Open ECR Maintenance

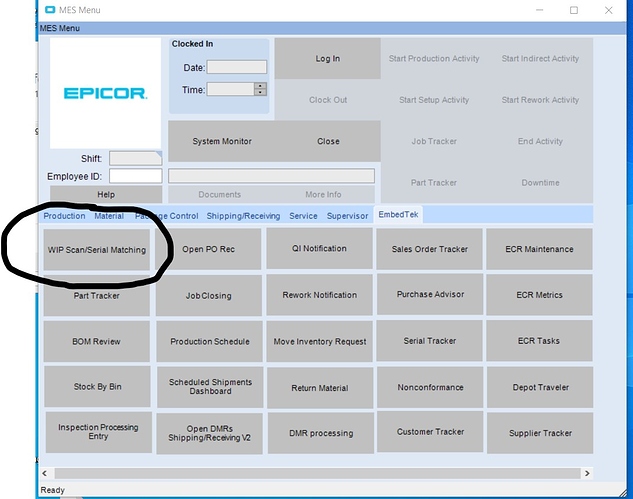tap(539, 249)
